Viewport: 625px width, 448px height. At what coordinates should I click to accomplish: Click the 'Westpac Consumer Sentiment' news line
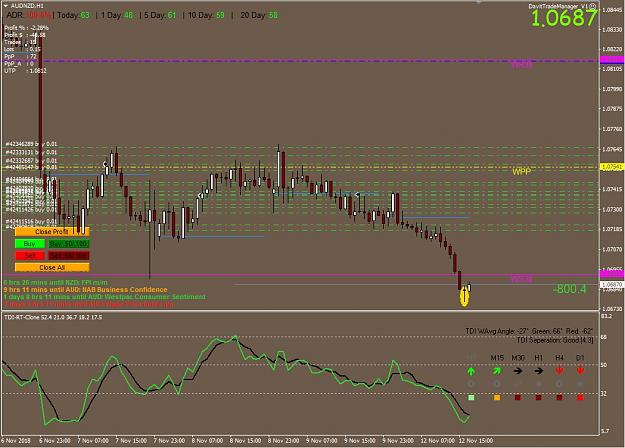104,297
